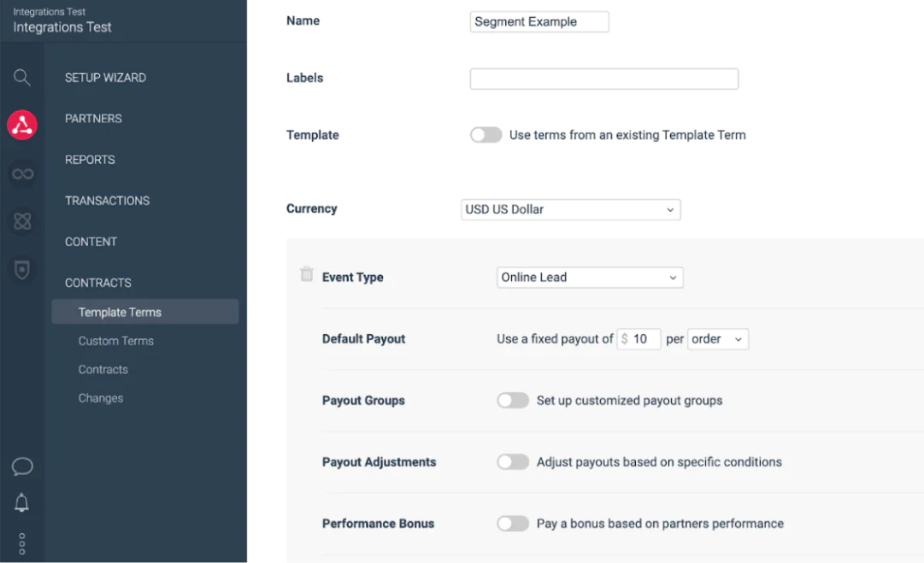Switch to the Custom Terms section
The image size is (924, 563).
pos(116,340)
